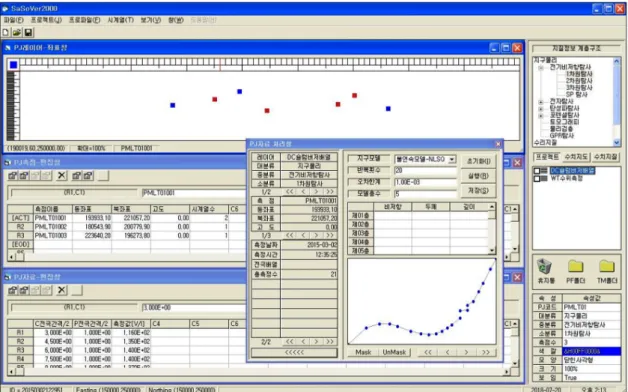This screenshot has height=392, width=628.
Task: Click the Save disk toolbar icon
Action: (x=28, y=32)
